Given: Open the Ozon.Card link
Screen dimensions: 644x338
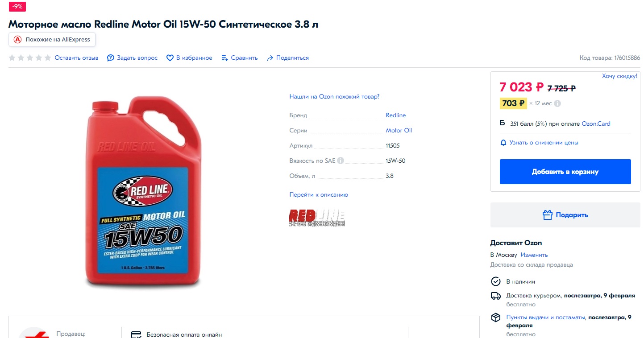Looking at the screenshot, I should [x=596, y=124].
